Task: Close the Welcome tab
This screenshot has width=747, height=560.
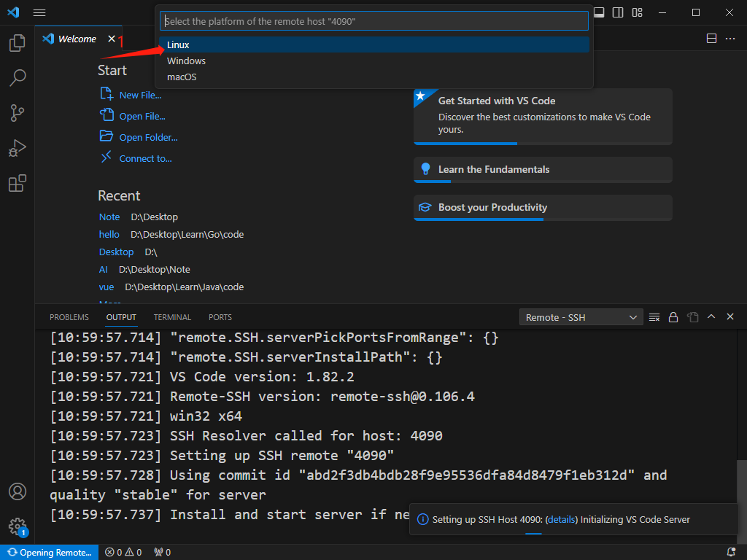Action: pos(112,39)
